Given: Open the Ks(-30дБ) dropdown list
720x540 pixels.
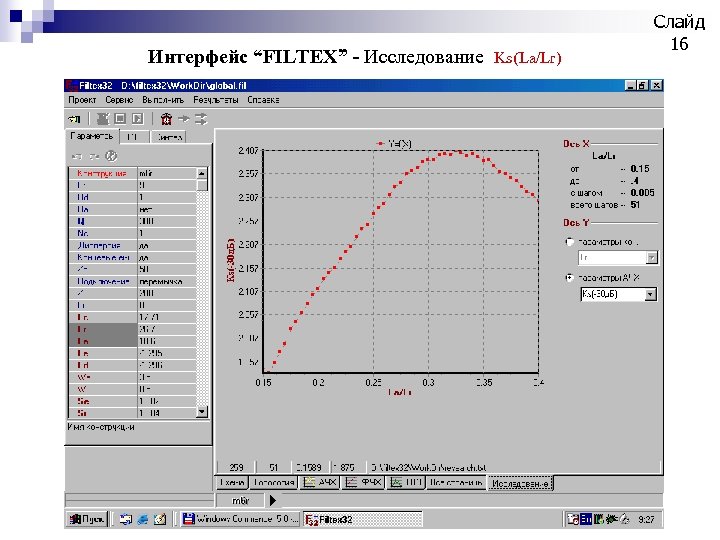Looking at the screenshot, I should pyautogui.click(x=650, y=294).
